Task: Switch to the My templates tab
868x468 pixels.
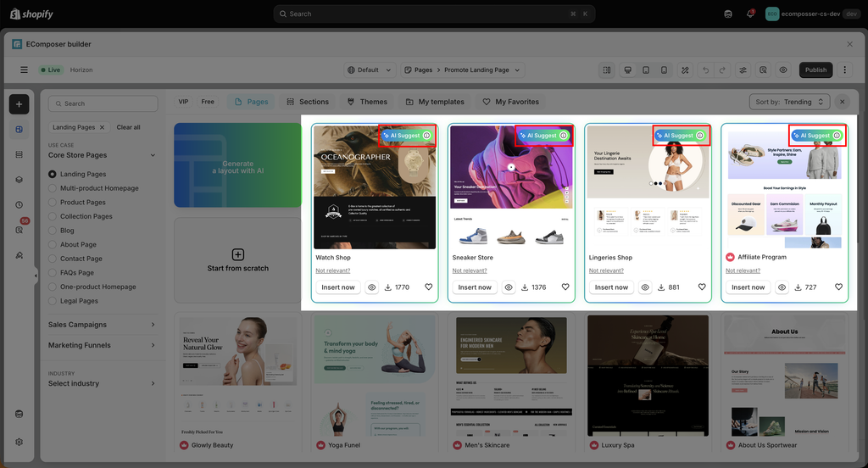Action: click(x=435, y=102)
